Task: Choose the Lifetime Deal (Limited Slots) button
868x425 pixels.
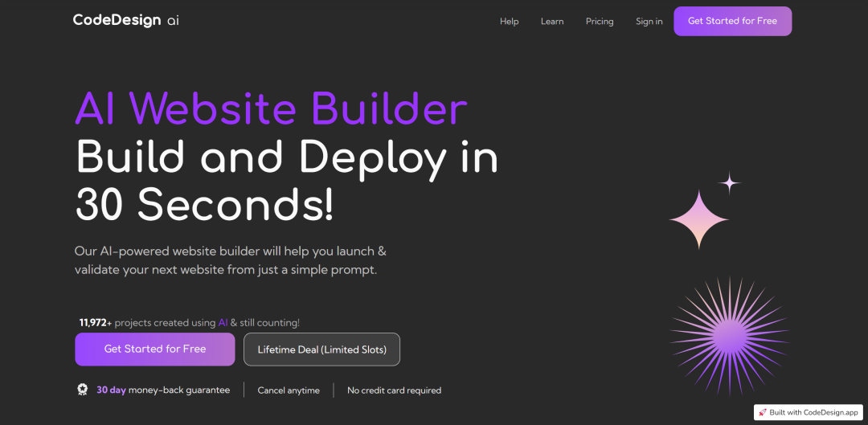Action: [x=321, y=349]
